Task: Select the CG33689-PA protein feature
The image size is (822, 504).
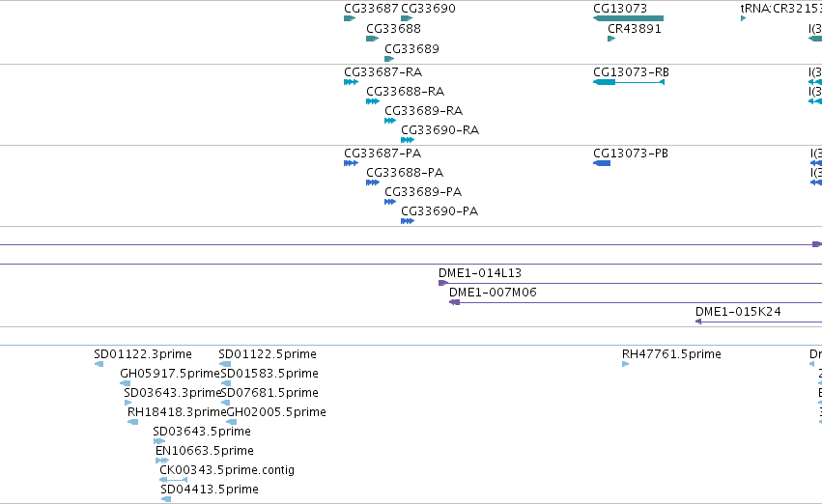Action: click(390, 202)
